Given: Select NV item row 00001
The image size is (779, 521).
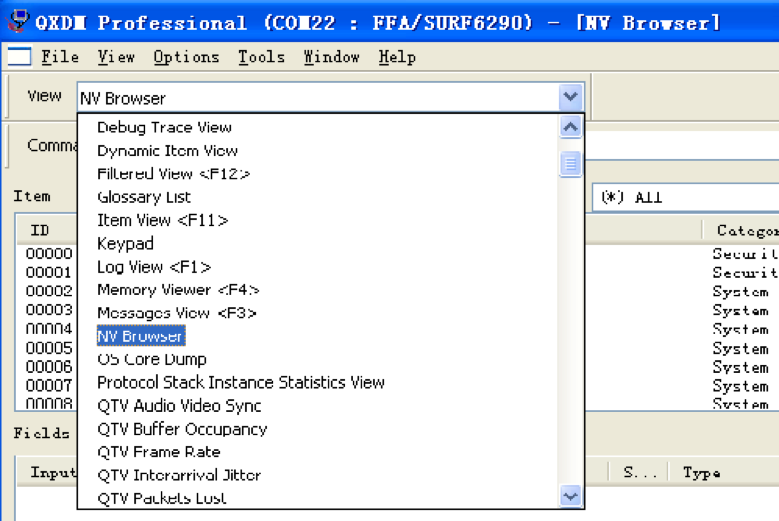Looking at the screenshot, I should click(49, 272).
